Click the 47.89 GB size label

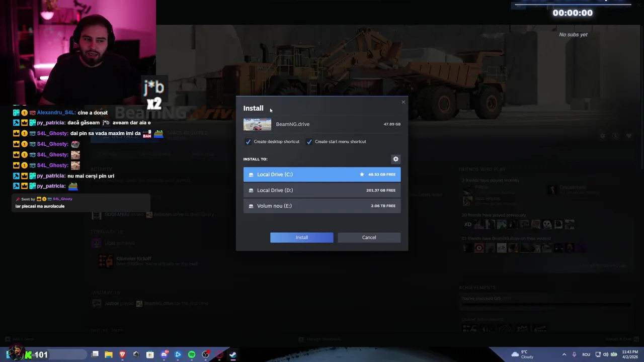(392, 124)
